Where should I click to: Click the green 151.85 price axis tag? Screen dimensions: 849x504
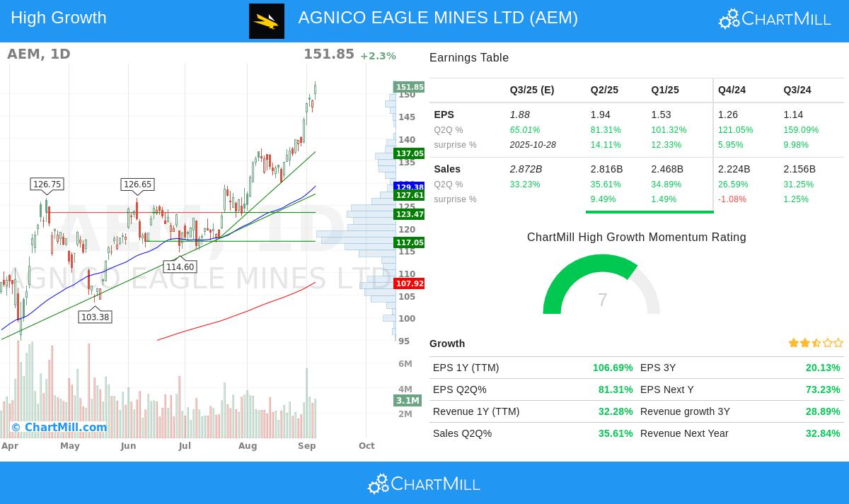point(409,87)
